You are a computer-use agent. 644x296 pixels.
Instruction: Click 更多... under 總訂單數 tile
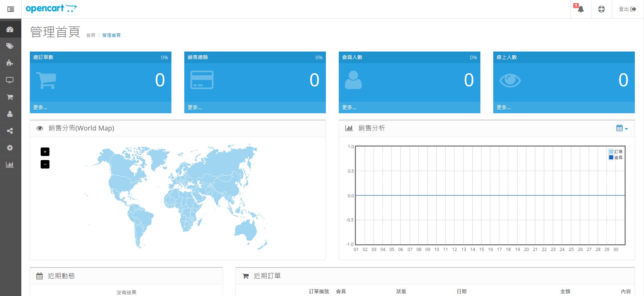coord(40,107)
